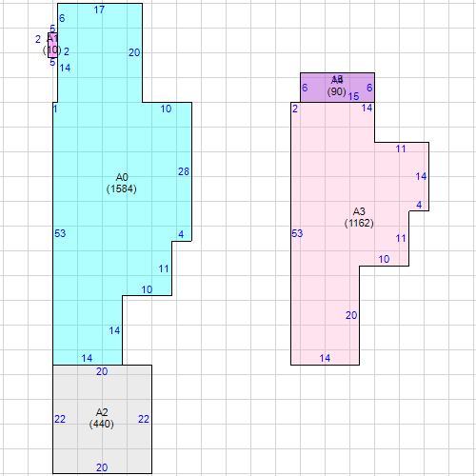Click dimension 2 left of A1 box
The height and width of the screenshot is (476, 476).
pyautogui.click(x=38, y=39)
